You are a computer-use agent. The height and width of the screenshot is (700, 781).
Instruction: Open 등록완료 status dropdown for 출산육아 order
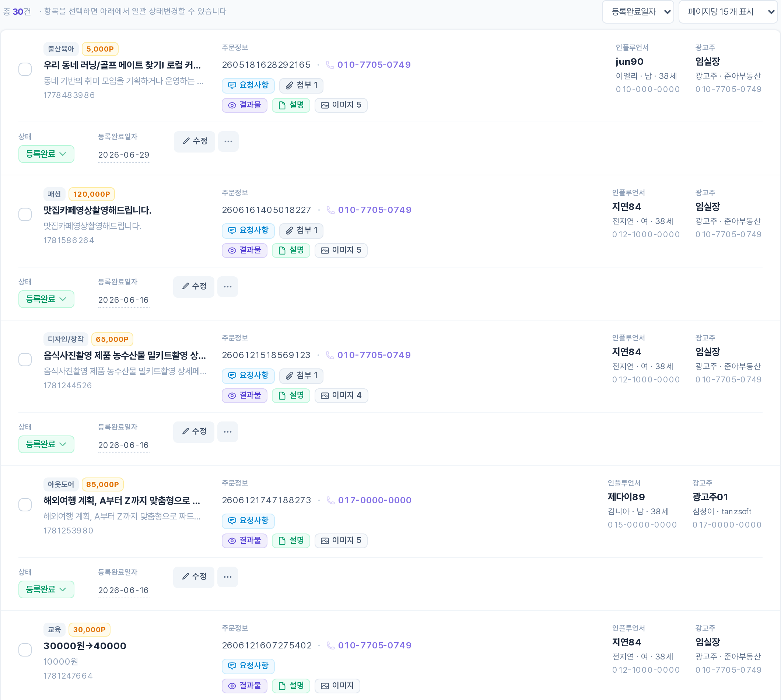click(46, 154)
